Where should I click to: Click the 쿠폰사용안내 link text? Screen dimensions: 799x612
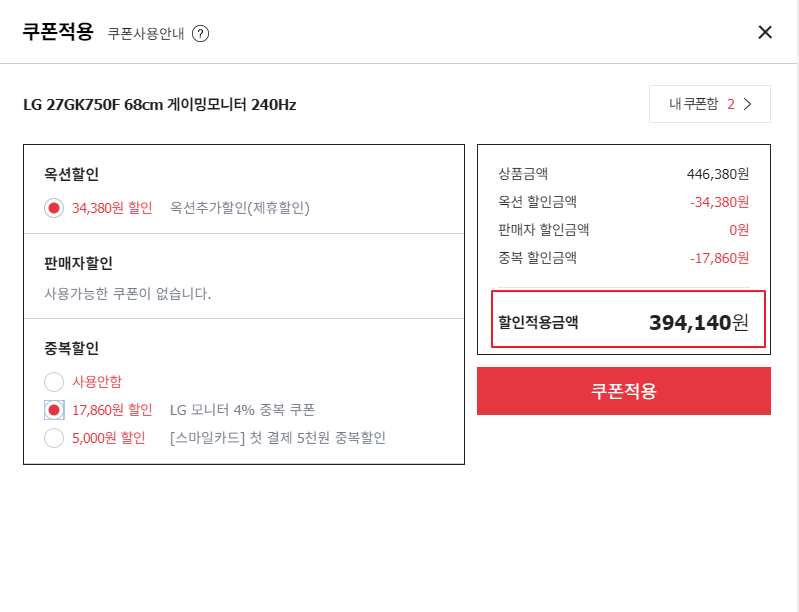(x=146, y=34)
